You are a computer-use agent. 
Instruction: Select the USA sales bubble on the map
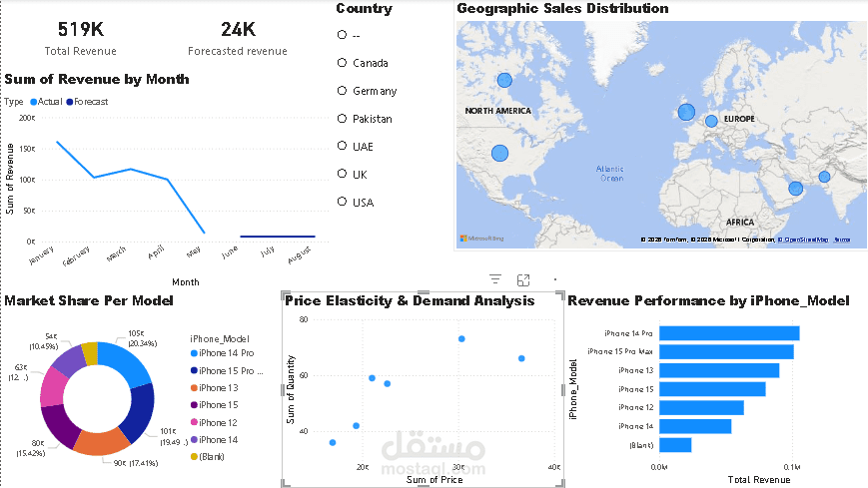(499, 153)
